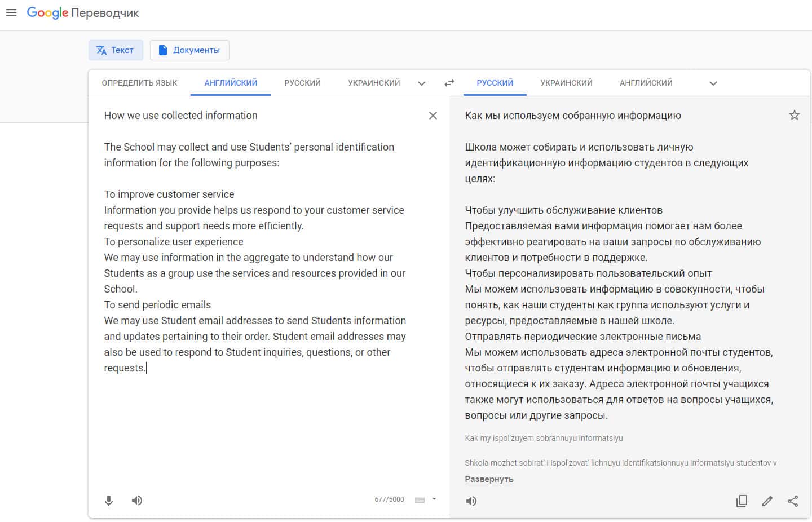The width and height of the screenshot is (812, 522).
Task: Clear the source text with X
Action: [x=433, y=116]
